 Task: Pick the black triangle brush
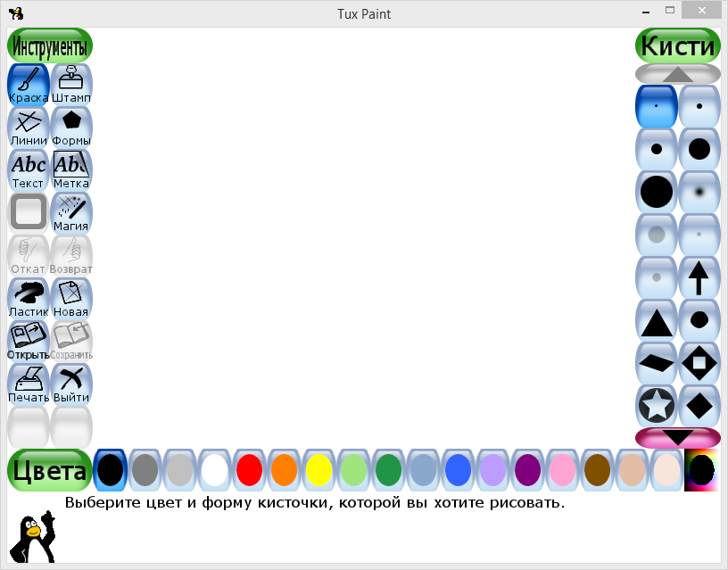pyautogui.click(x=656, y=320)
